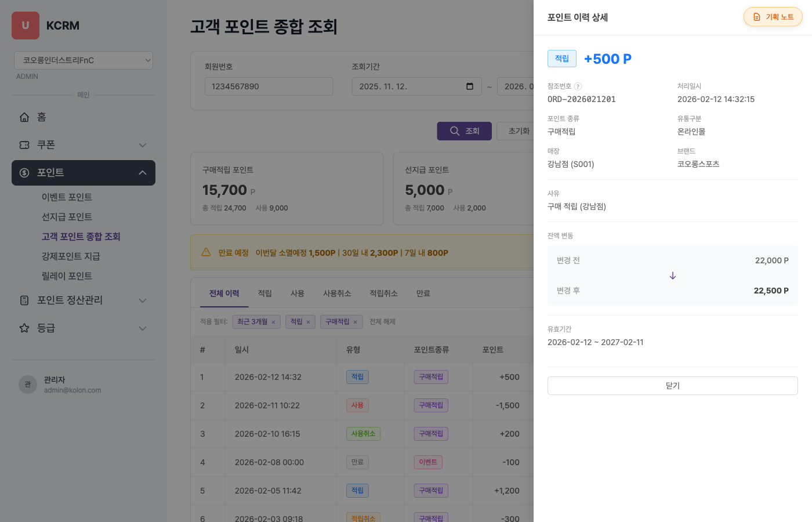Viewport: 812px width, 522px height.
Task: Click the 회원번호 input field
Action: coord(269,86)
